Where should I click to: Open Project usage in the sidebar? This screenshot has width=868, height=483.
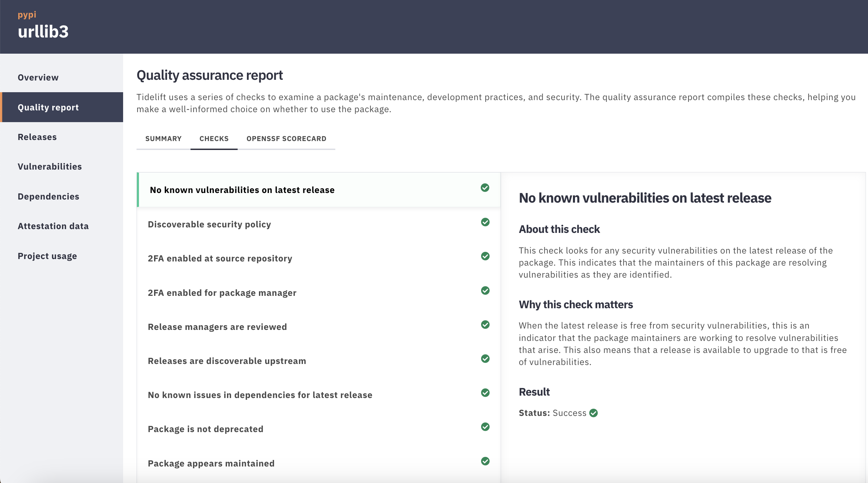coord(62,256)
